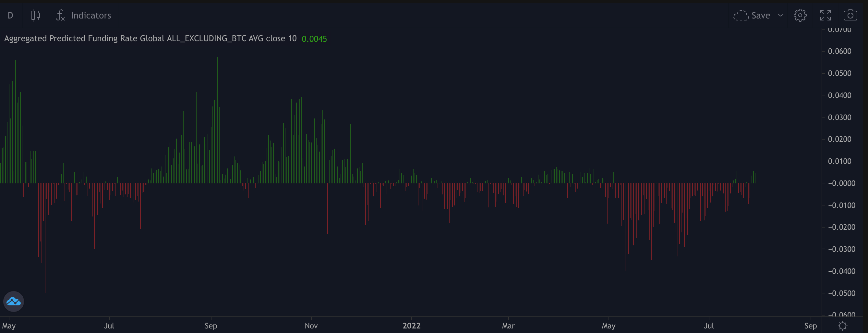Expand the Save options chevron
868x333 pixels.
pyautogui.click(x=781, y=15)
